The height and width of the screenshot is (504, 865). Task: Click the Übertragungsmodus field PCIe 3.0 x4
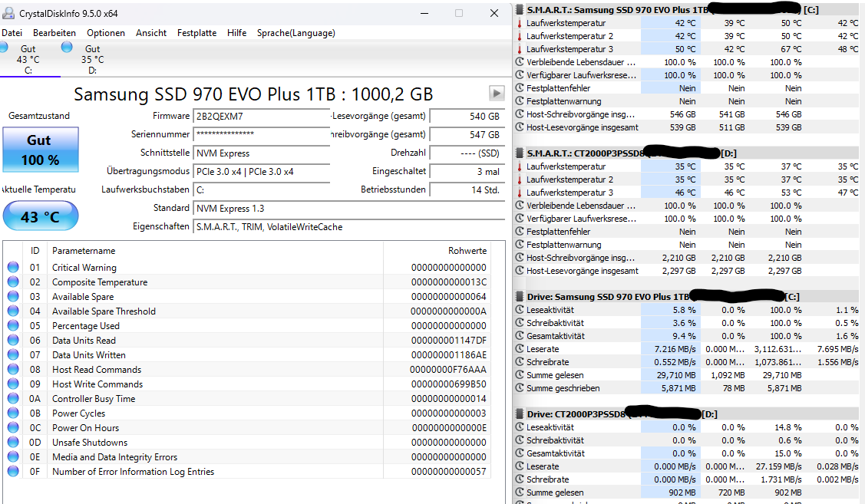(262, 172)
